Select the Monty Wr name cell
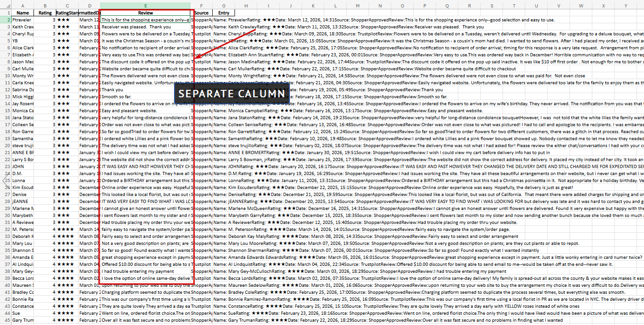Image resolution: width=644 pixels, height=325 pixels. point(22,75)
